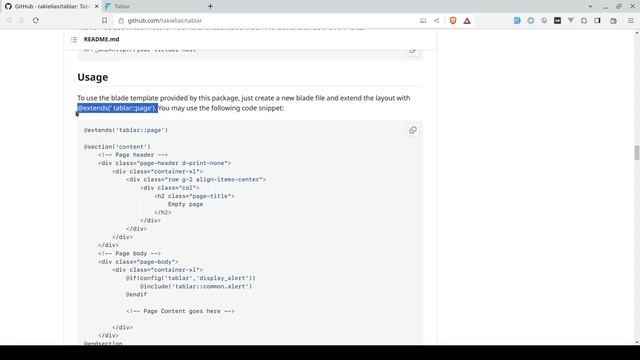Screen dimensions: 640x360
Task: Click the page vertical scrollbar thumb
Action: coord(636,153)
